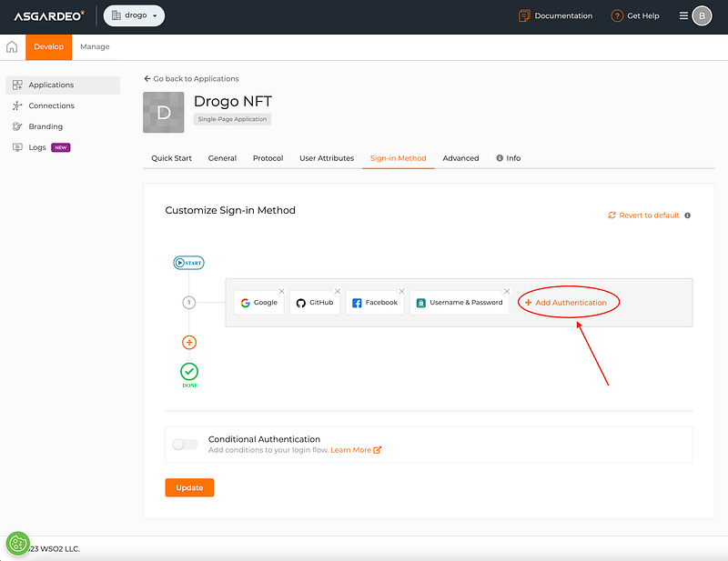
Task: Open Applications in the sidebar
Action: [63, 85]
